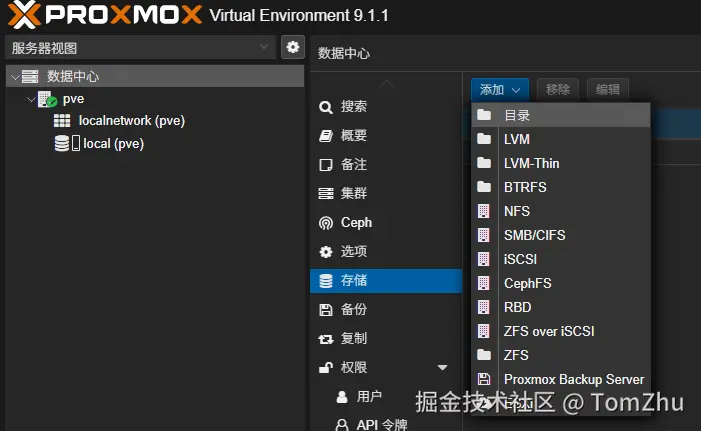701x431 pixels.
Task: Open the 复制 panel
Action: pyautogui.click(x=386, y=339)
